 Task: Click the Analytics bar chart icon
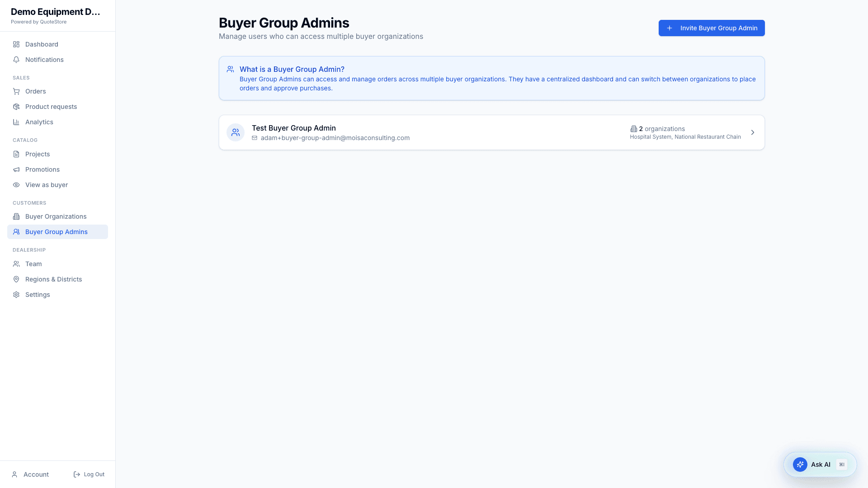pyautogui.click(x=16, y=122)
